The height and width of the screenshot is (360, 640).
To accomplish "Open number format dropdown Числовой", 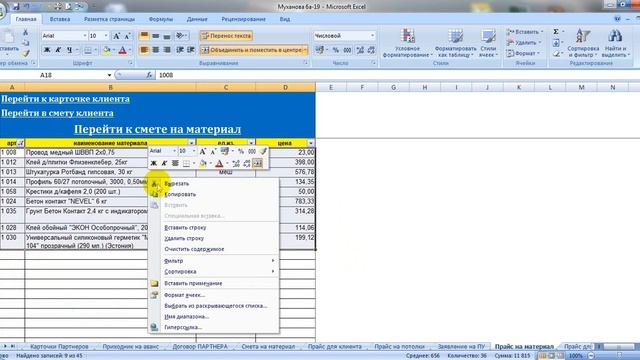I will click(x=372, y=36).
